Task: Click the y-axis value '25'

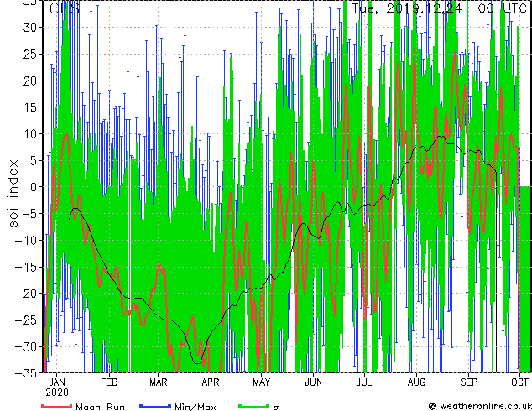Action: (30, 55)
